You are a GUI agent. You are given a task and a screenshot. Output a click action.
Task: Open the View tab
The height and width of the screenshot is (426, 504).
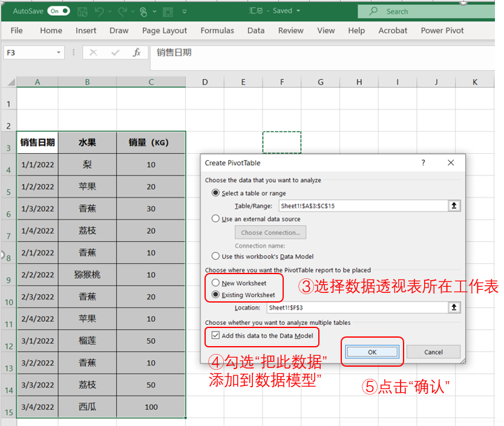click(326, 30)
